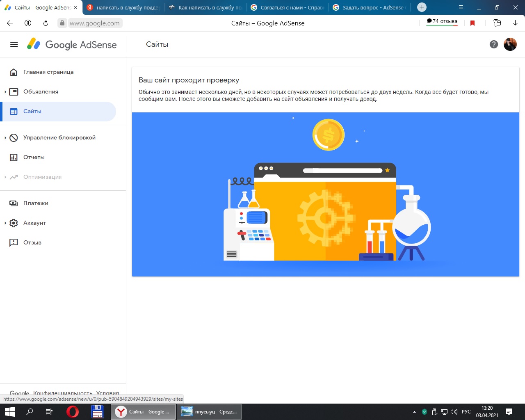Viewport: 525px width, 420px height.
Task: Open Windows search from the taskbar
Action: [x=30, y=412]
